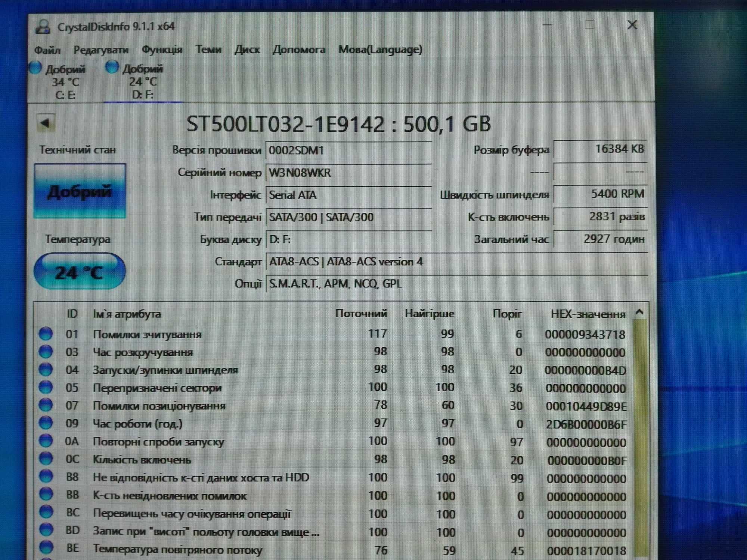Click the spindle speed value 5400 RPM
The height and width of the screenshot is (560, 747).
[600, 194]
